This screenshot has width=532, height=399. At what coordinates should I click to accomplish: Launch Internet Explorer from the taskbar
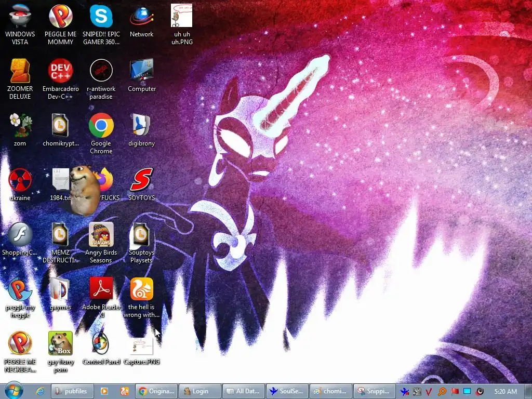(40, 391)
